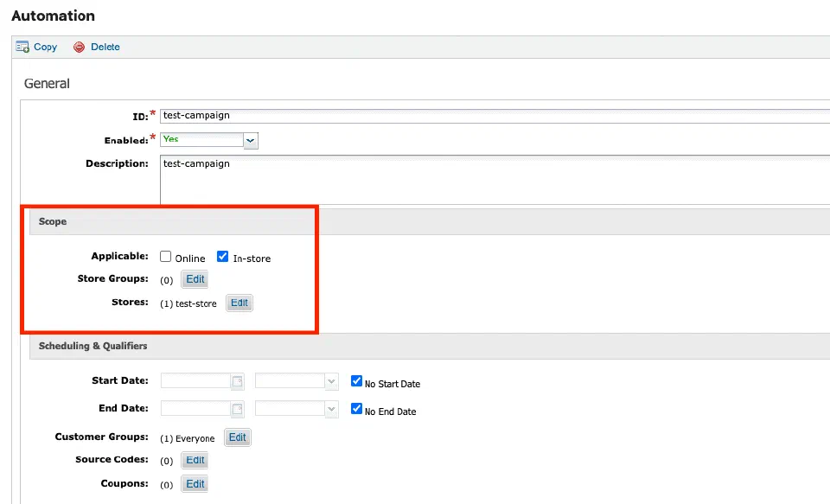Click the Start Date input field
830x504 pixels.
[x=196, y=381]
